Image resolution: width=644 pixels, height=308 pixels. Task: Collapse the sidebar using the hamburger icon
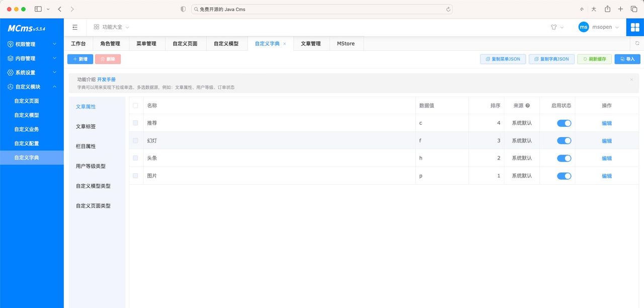click(x=75, y=27)
